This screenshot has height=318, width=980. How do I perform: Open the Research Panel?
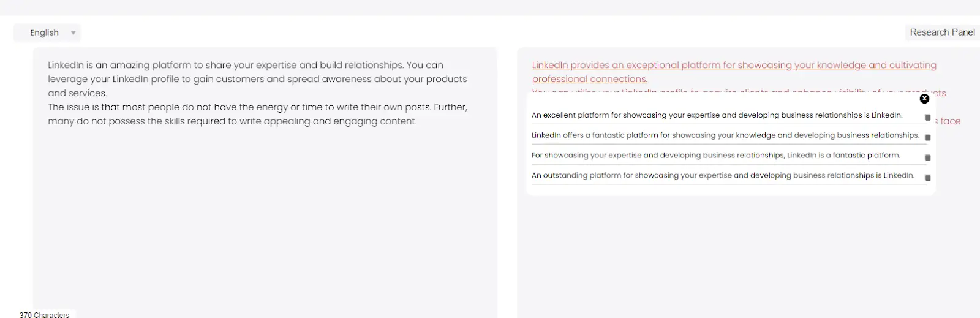(942, 32)
